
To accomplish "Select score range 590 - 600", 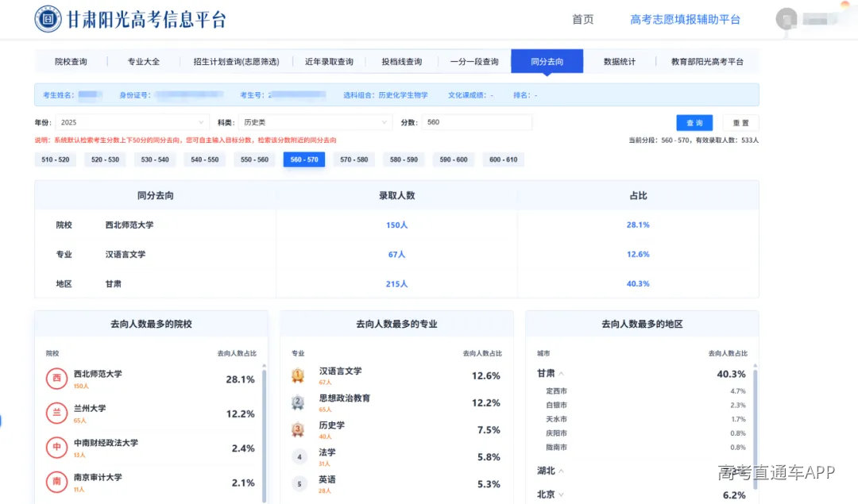I will 454,160.
